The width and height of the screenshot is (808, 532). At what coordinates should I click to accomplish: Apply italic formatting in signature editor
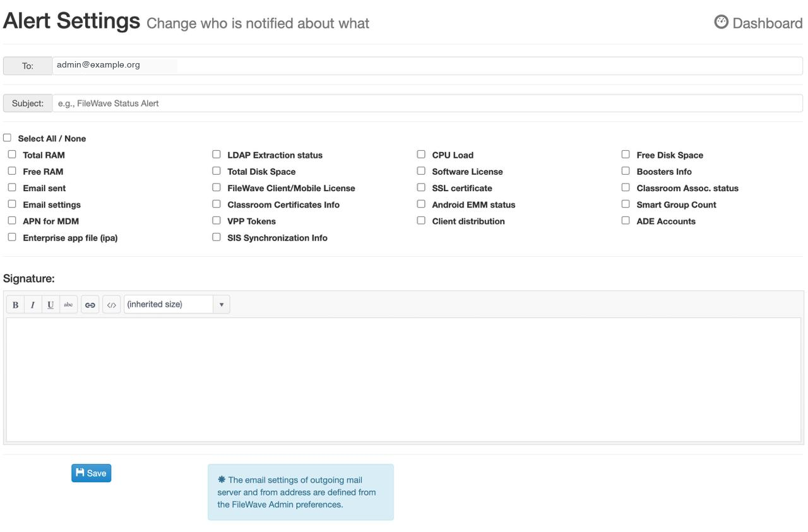[33, 305]
